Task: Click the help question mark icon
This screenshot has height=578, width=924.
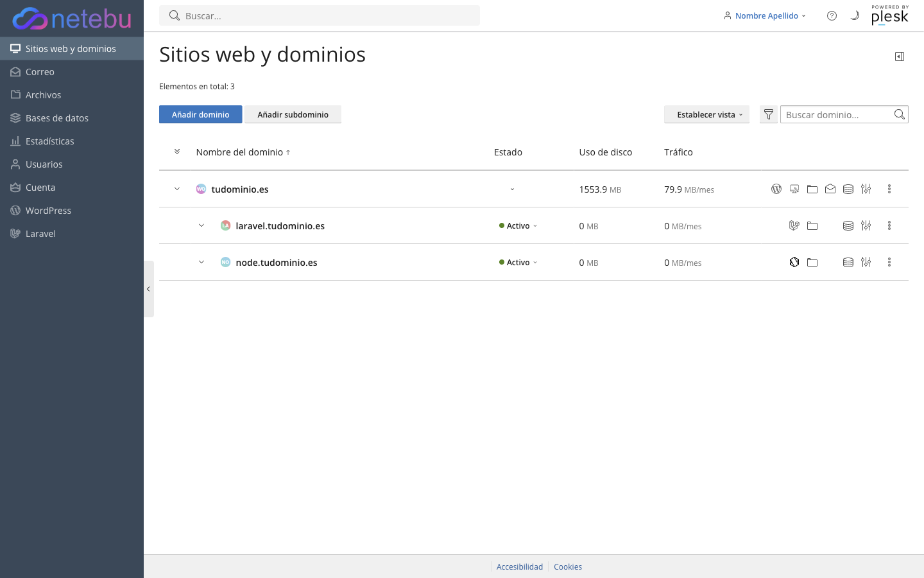Action: click(x=832, y=15)
